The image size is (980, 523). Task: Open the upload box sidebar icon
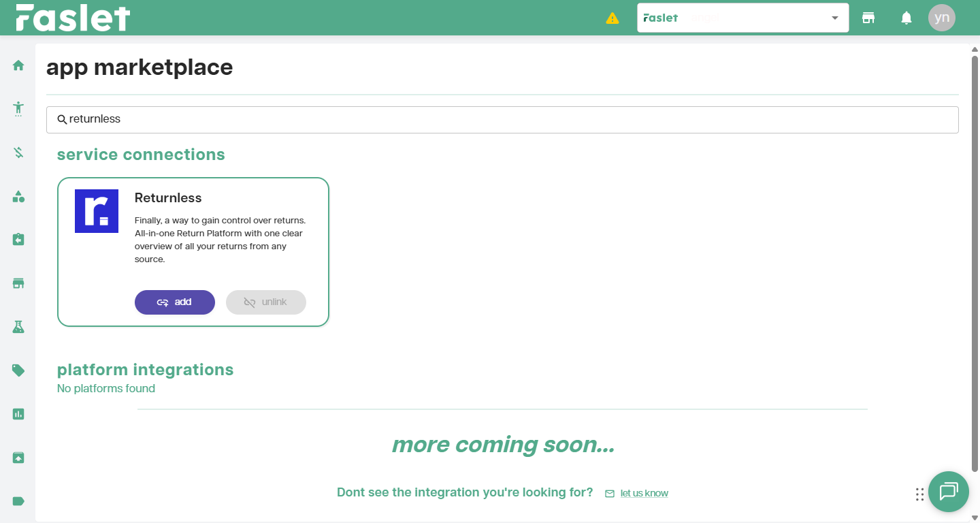[18, 458]
